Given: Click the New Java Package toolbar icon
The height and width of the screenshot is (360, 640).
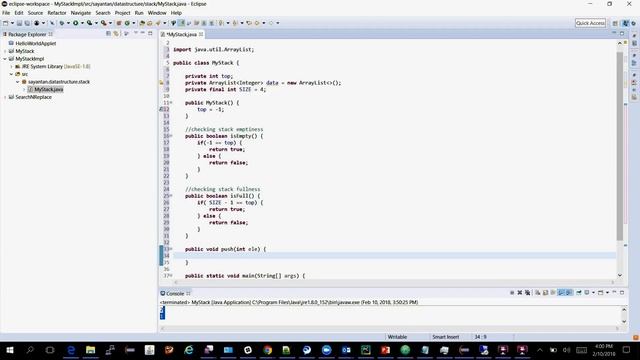Looking at the screenshot, I should pos(119,23).
